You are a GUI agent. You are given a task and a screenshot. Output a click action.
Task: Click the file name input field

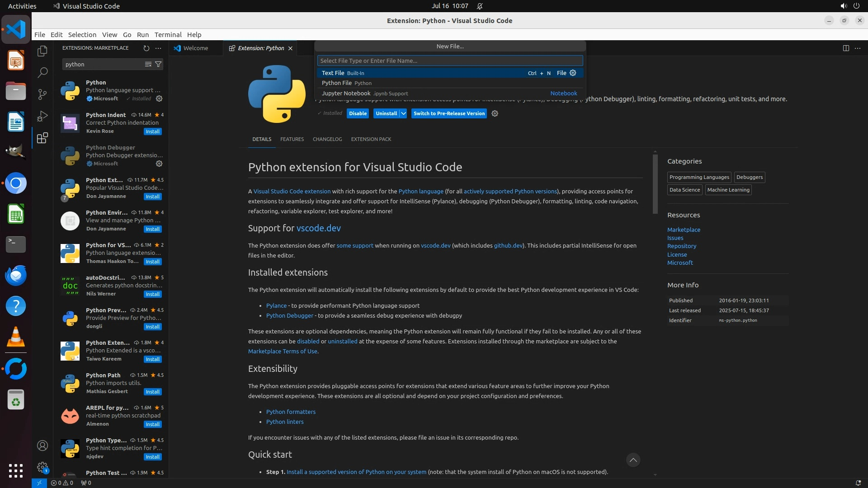[x=449, y=61]
